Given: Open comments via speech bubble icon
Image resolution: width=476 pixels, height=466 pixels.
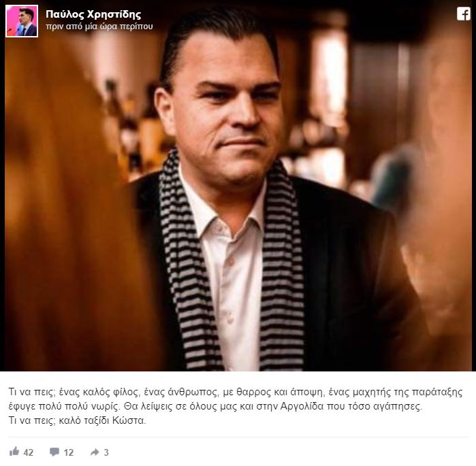Looking at the screenshot, I should coord(54,452).
